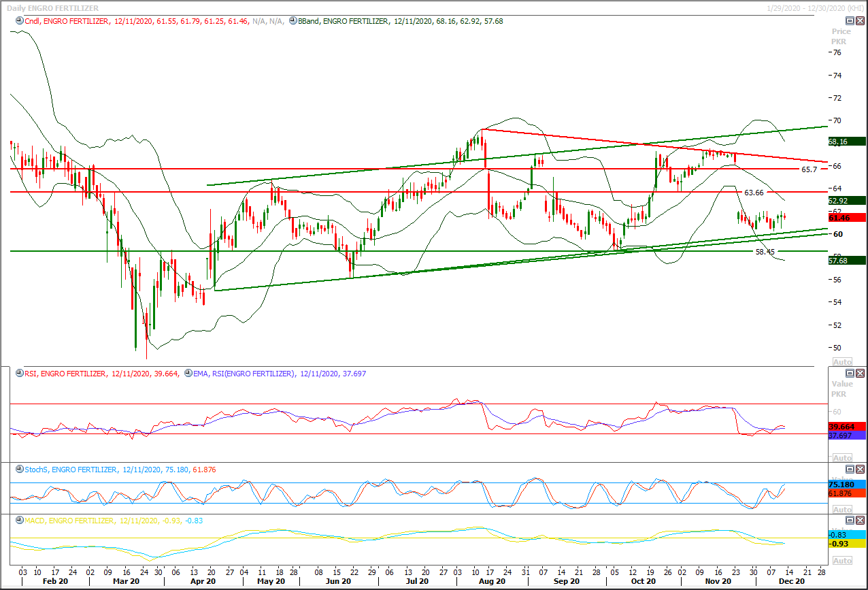Maximize the StochS indicator pane
Viewport: 868px width, 590px height.
(849, 470)
